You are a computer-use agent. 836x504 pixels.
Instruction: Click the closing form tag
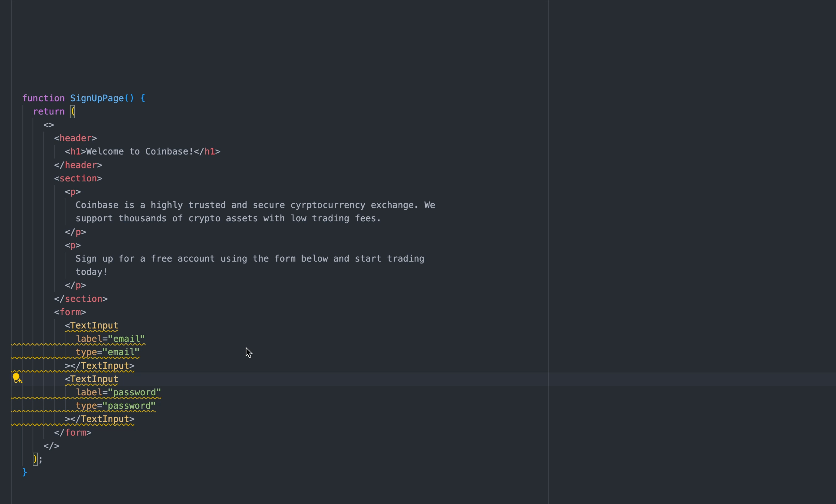pos(72,433)
